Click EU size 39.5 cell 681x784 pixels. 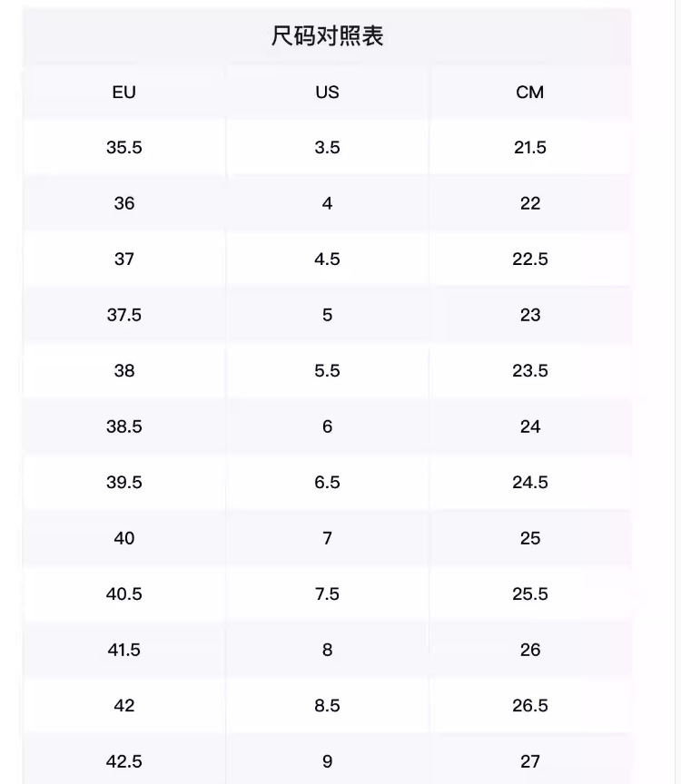click(x=124, y=483)
